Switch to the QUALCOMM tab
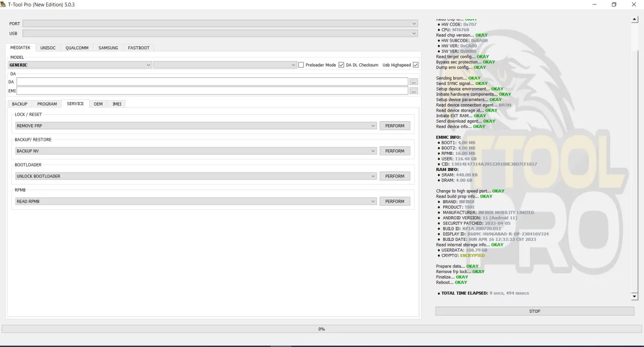 tap(77, 48)
